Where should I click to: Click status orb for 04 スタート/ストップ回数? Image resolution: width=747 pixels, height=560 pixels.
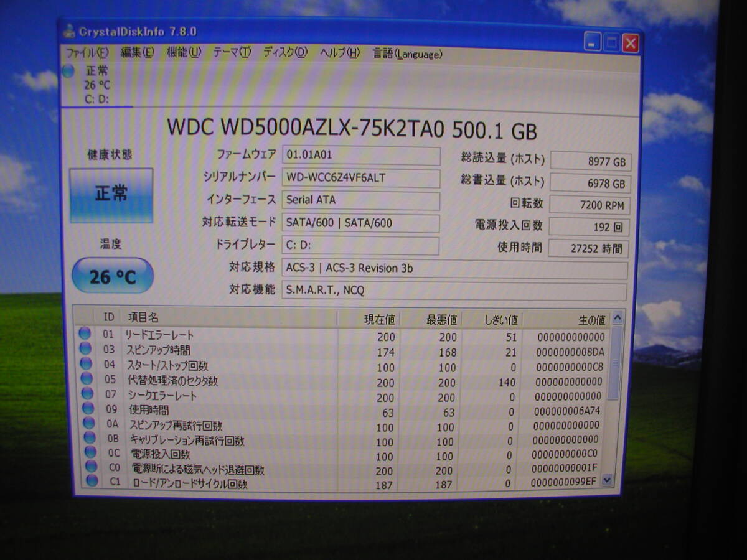(86, 364)
